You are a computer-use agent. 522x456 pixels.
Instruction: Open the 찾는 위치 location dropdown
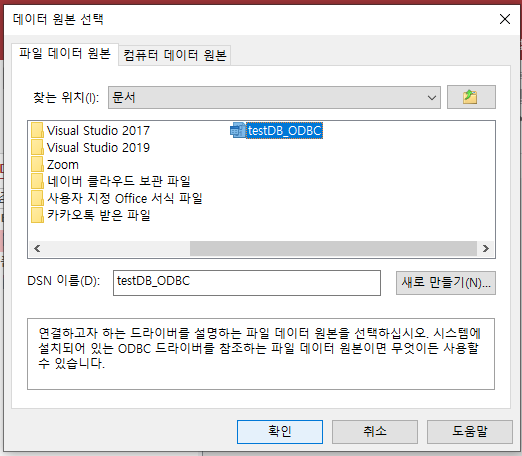[274, 97]
